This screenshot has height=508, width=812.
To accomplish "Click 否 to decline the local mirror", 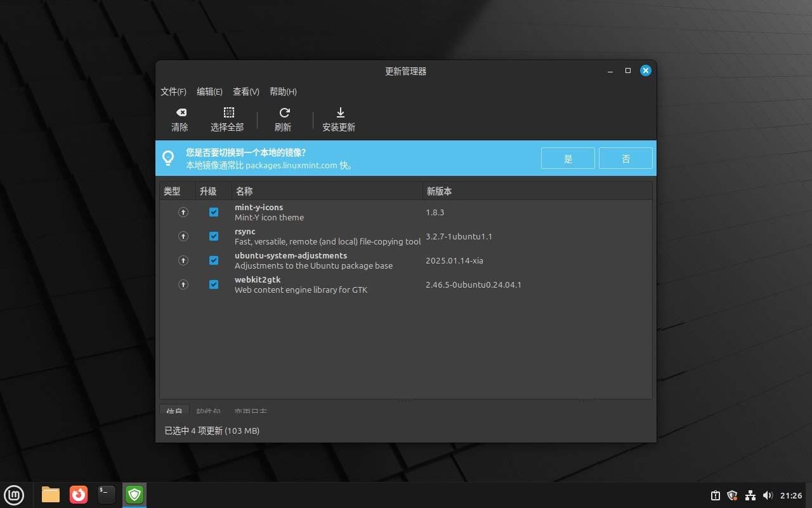I will point(625,158).
